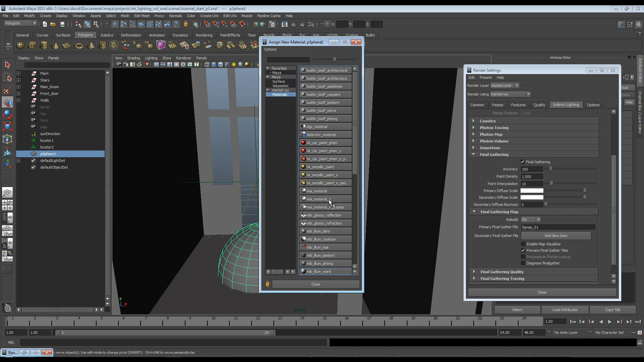The width and height of the screenshot is (644, 362).
Task: Open the Create menu
Action: click(x=45, y=16)
